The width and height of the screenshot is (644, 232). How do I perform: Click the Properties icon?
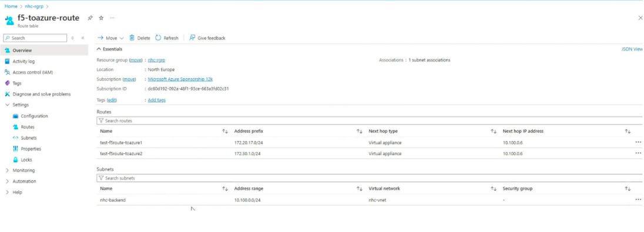pos(16,149)
